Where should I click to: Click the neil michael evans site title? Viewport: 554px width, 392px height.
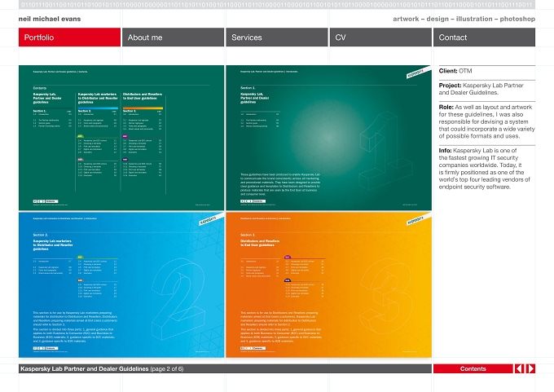[x=50, y=19]
